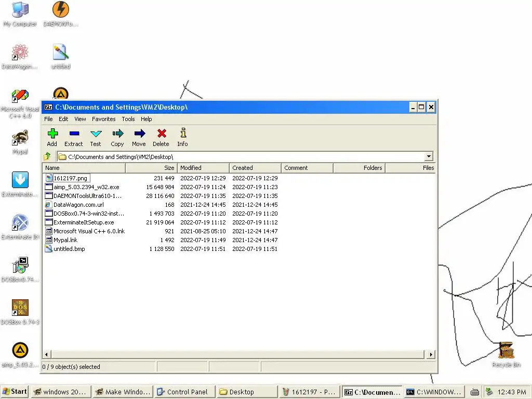This screenshot has height=399, width=532.
Task: Open the Info toolbar icon
Action: click(183, 132)
